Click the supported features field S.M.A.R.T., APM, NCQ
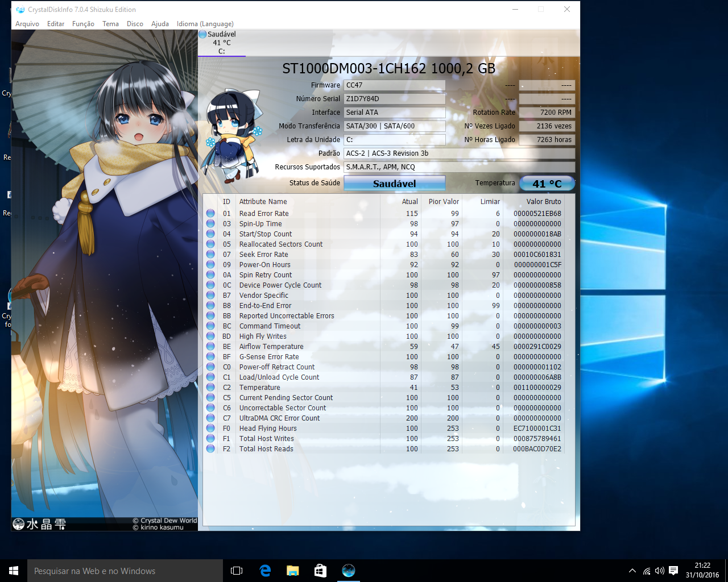Viewport: 728px width, 582px height. pos(459,167)
